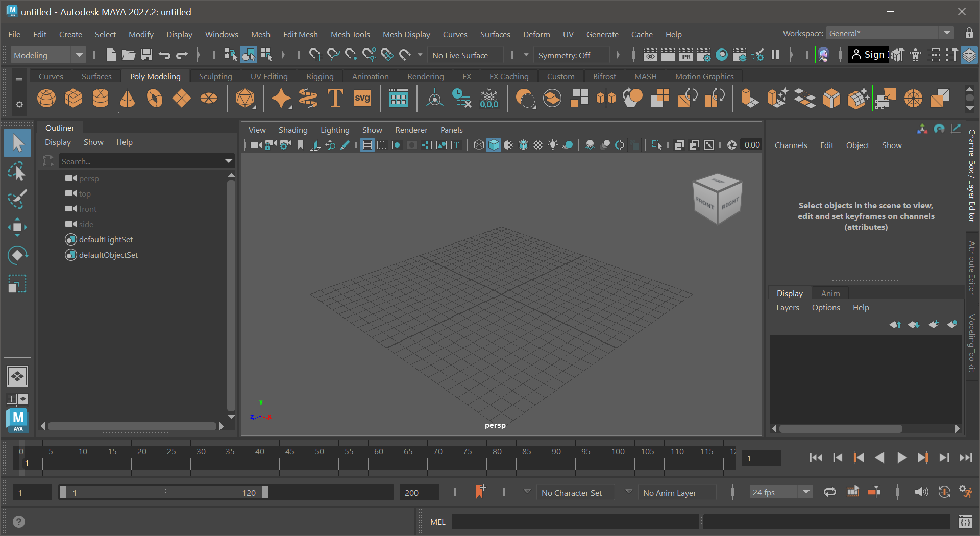The image size is (980, 536).
Task: Expand the shelf scroll down arrow
Action: coord(970,108)
